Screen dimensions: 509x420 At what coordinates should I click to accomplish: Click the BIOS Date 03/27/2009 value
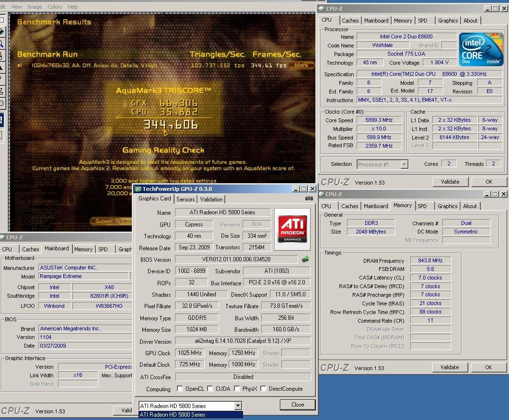85,346
